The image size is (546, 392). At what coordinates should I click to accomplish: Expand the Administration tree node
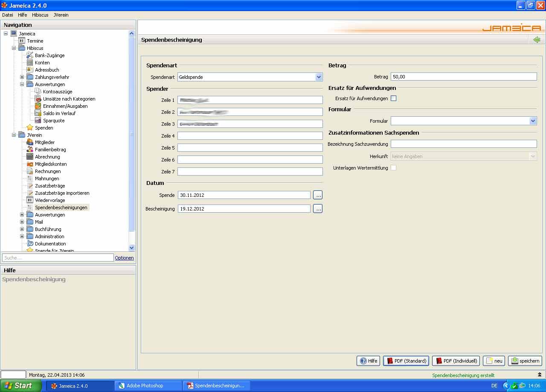click(22, 236)
